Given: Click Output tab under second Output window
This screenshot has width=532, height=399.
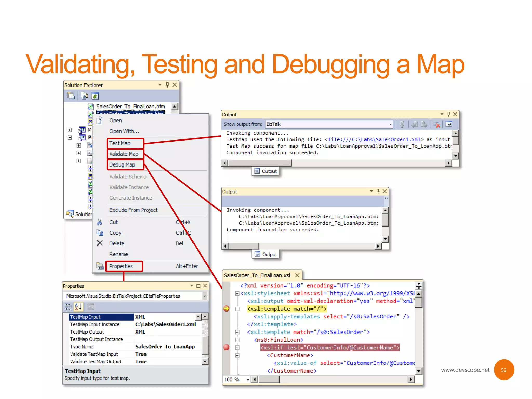Looking at the screenshot, I should 266,254.
